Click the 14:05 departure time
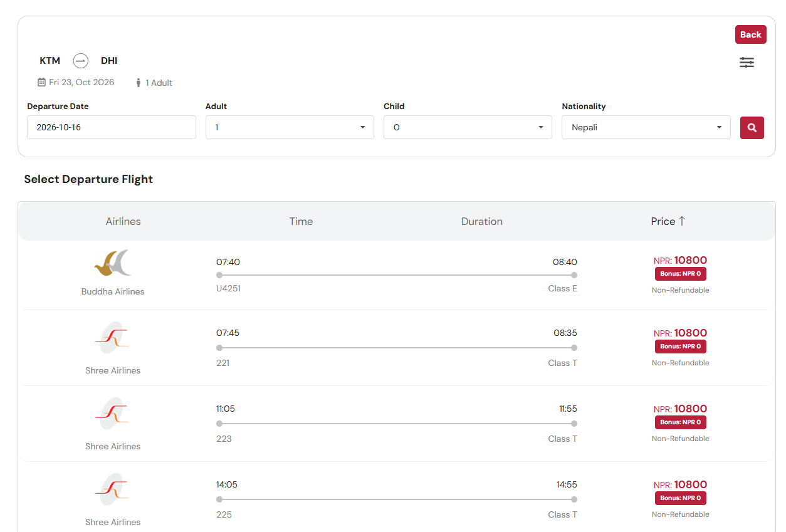The height and width of the screenshot is (532, 786). [x=227, y=484]
